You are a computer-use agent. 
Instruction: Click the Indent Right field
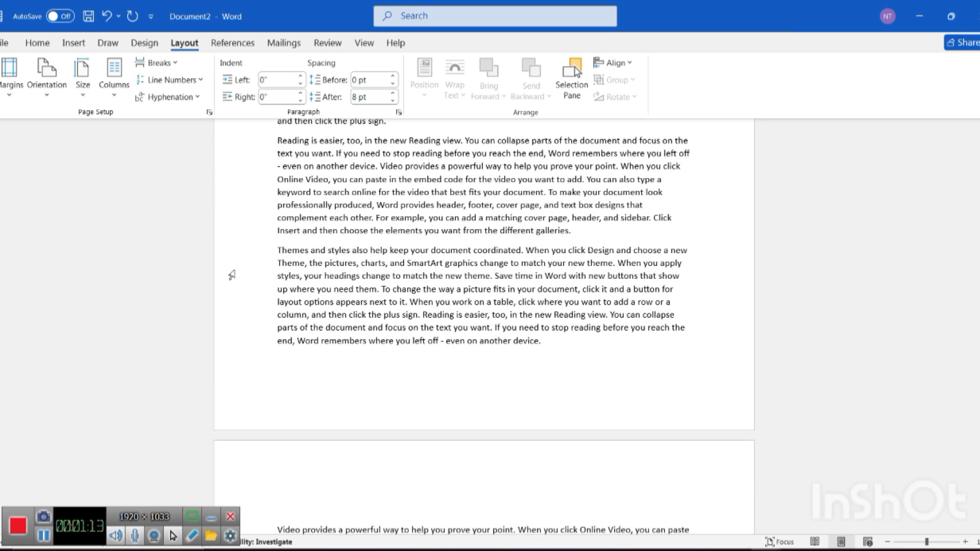tap(277, 97)
